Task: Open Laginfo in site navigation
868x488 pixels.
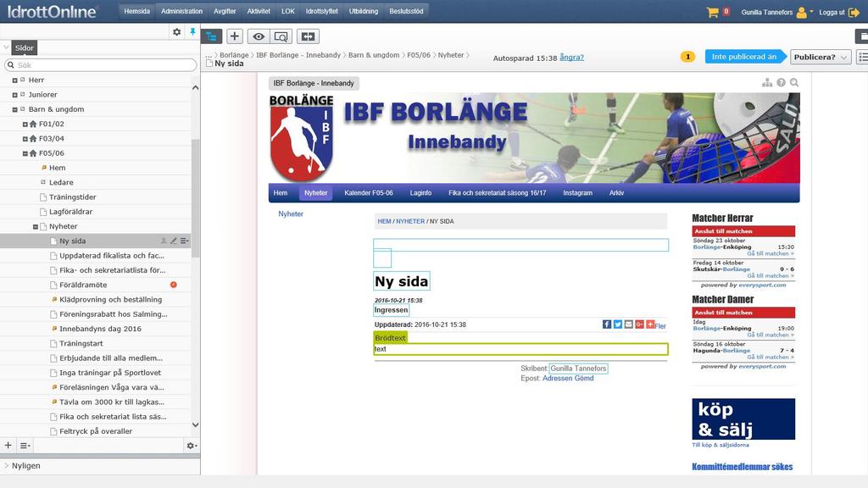Action: (x=420, y=193)
